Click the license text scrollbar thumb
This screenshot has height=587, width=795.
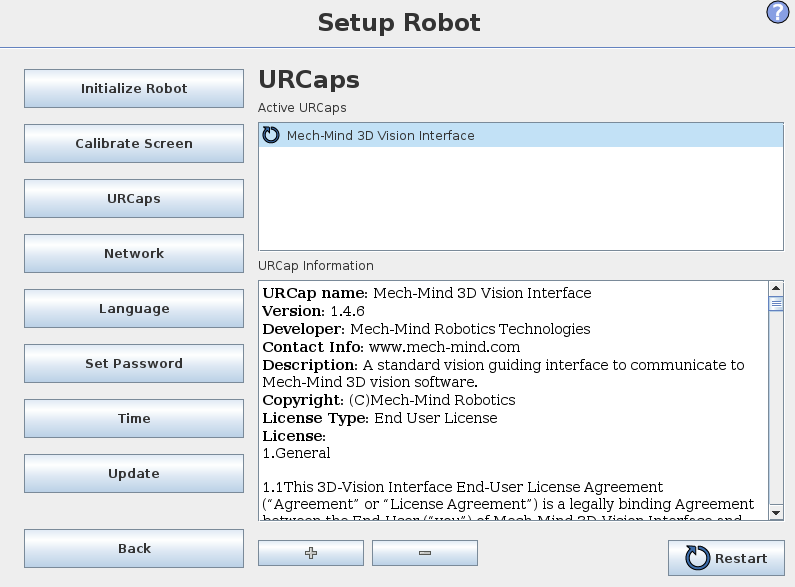(x=776, y=304)
